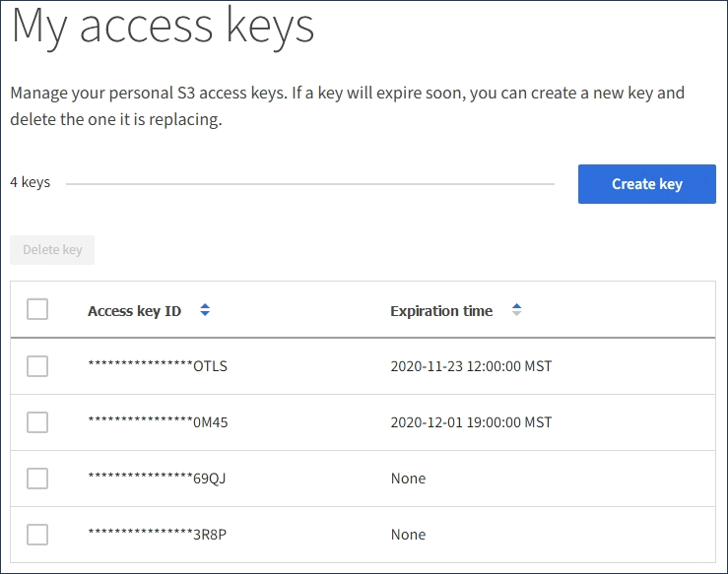Click the None expiration for key 69QJ
This screenshot has width=728, height=574.
click(x=408, y=478)
